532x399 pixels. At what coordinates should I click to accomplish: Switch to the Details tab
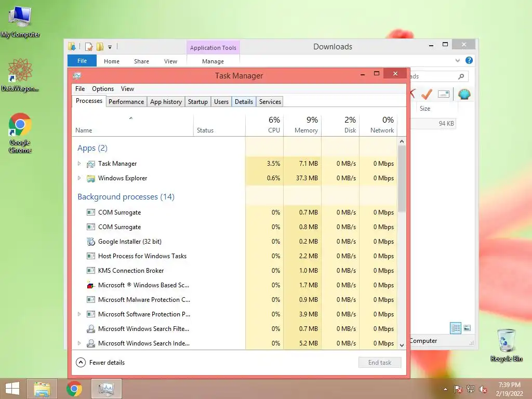coord(244,102)
